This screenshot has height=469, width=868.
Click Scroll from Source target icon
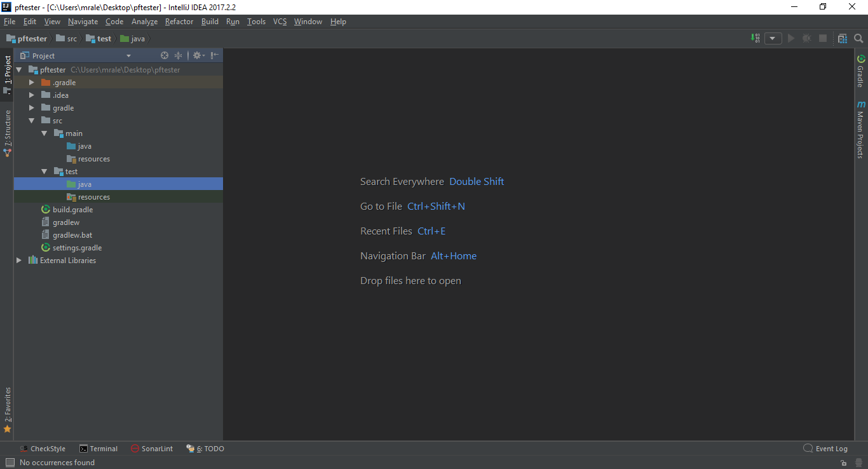(x=165, y=55)
